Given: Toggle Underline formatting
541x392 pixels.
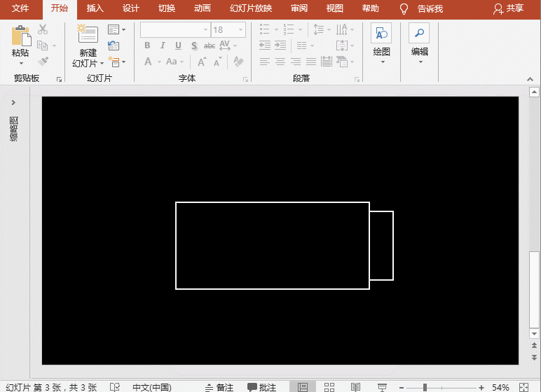Looking at the screenshot, I should point(178,45).
